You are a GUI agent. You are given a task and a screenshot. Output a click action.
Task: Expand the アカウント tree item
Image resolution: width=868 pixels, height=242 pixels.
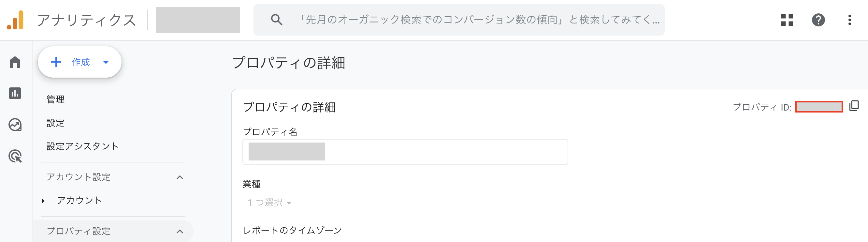coord(43,200)
